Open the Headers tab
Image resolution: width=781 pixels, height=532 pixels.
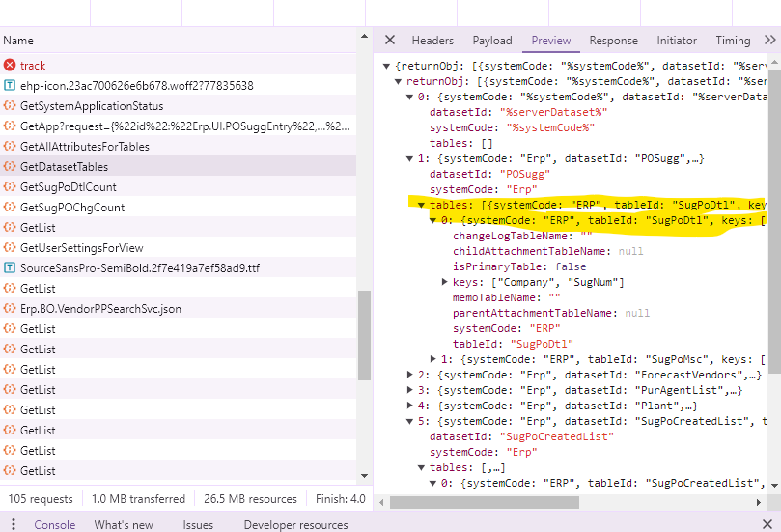432,41
